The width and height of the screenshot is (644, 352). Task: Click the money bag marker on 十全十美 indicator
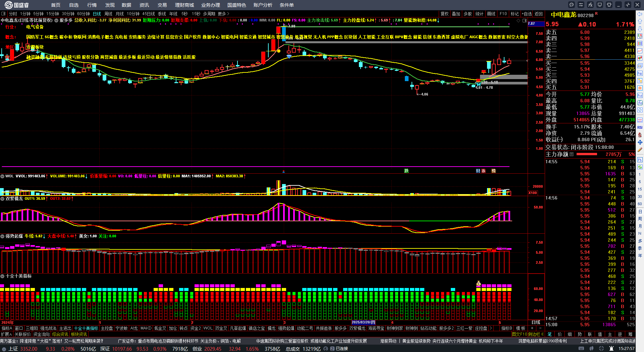pos(479,284)
